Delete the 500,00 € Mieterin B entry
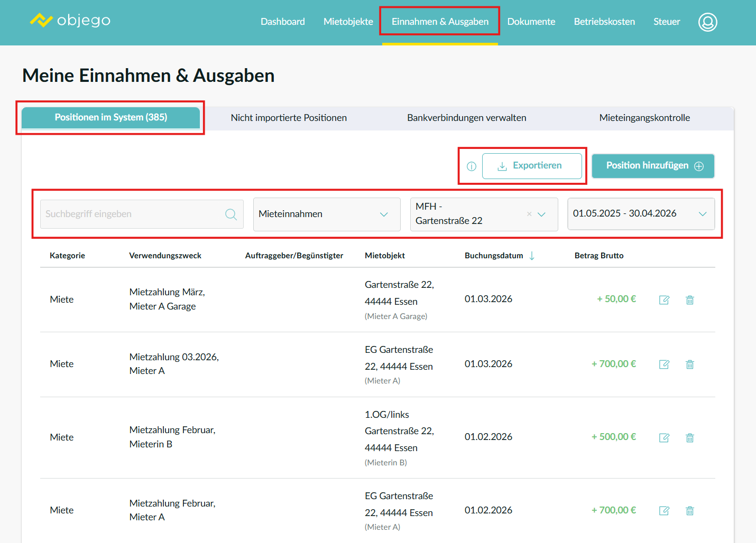The width and height of the screenshot is (756, 543). [690, 438]
